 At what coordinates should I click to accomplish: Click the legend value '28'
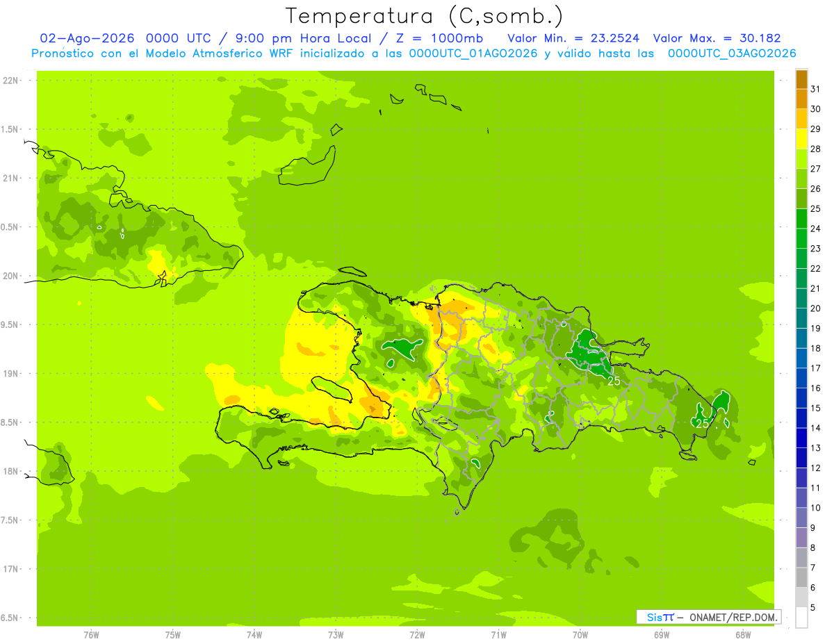(815, 149)
